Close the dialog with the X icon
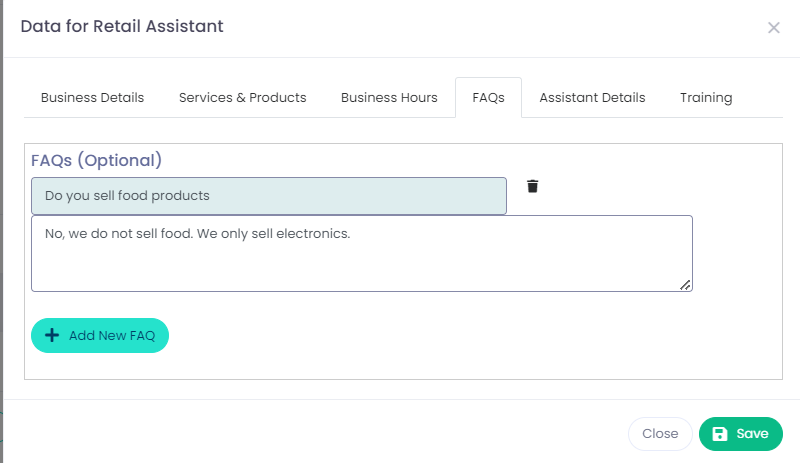 [773, 28]
